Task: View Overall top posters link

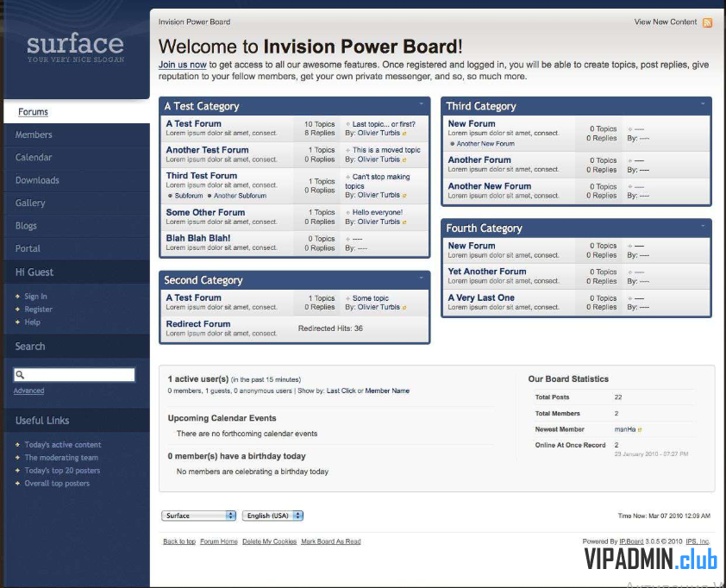Action: pos(57,484)
